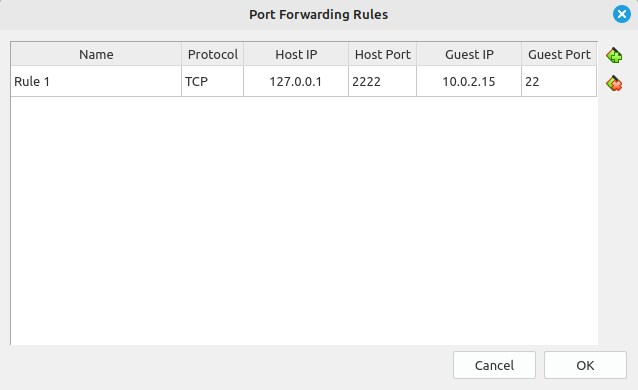Sort by the Guest Port column header
Screen dimensions: 638x390
tap(559, 54)
